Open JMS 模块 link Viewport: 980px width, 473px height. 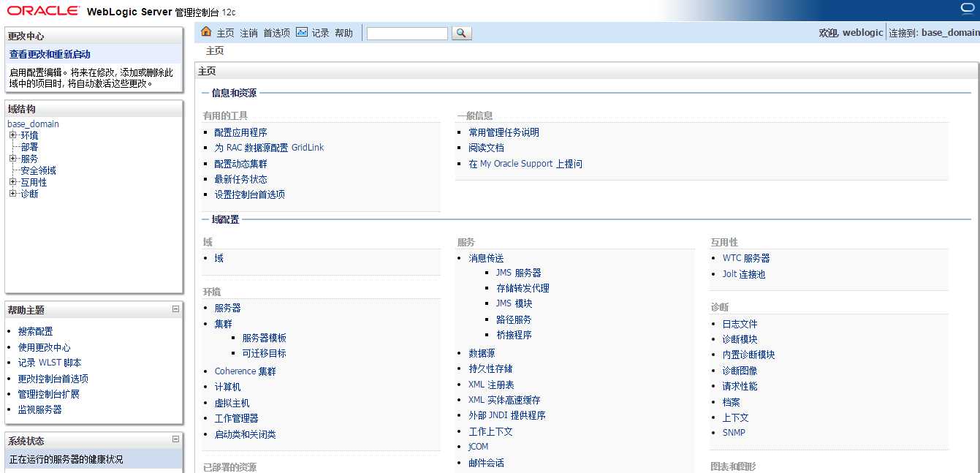[514, 303]
